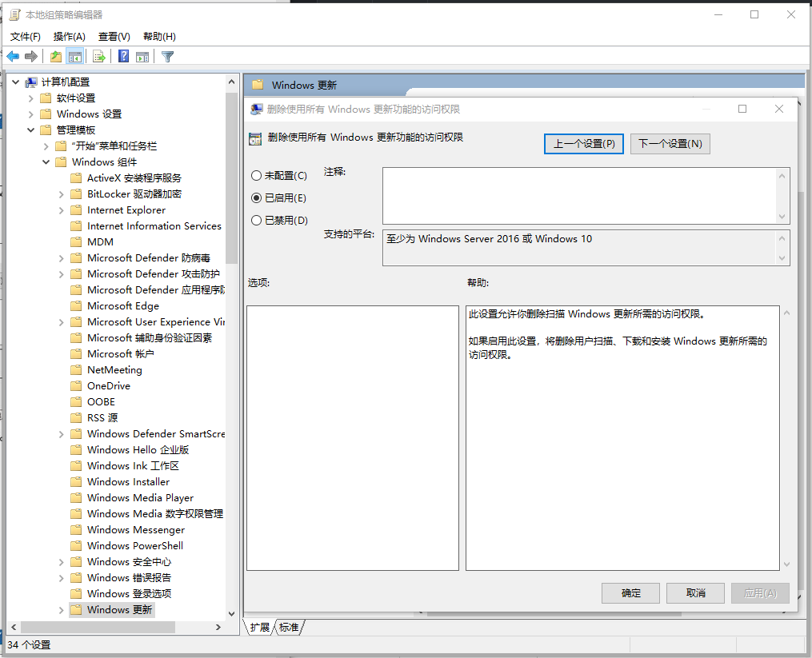Toggle the show/hide action pane icon

142,57
